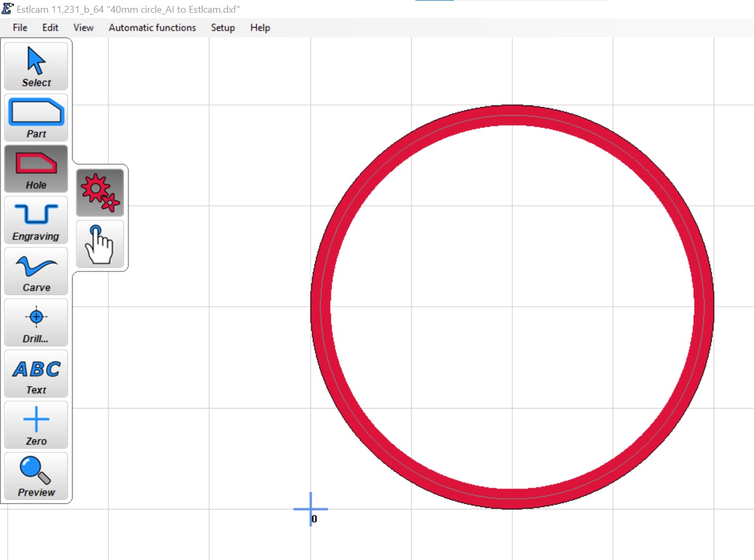Image resolution: width=754 pixels, height=560 pixels.
Task: Pick the Engraving tool
Action: [x=36, y=220]
